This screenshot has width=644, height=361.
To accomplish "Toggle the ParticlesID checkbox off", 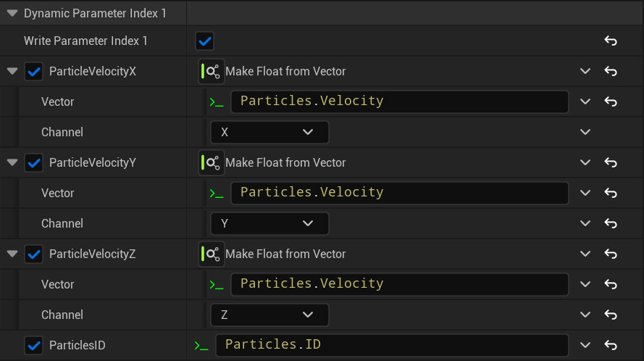I will point(34,345).
